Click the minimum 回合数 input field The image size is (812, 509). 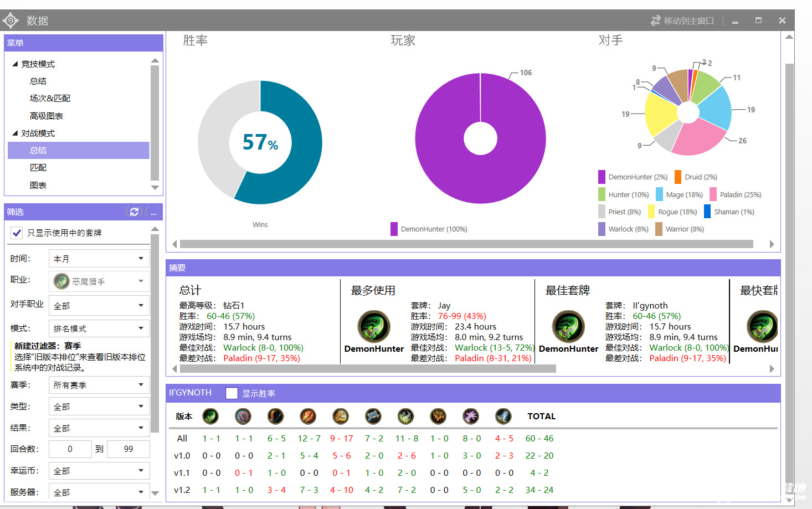[70, 449]
